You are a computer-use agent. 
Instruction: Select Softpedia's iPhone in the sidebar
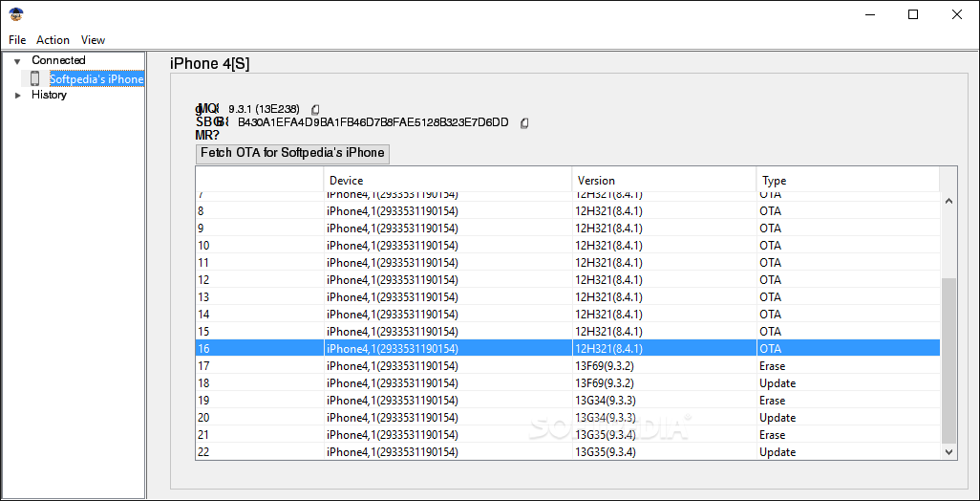(x=96, y=79)
